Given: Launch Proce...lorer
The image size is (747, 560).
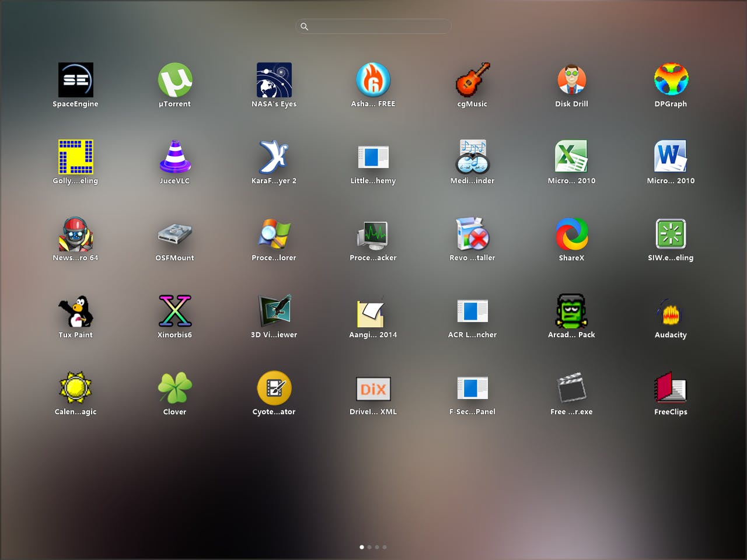Looking at the screenshot, I should coord(274,234).
